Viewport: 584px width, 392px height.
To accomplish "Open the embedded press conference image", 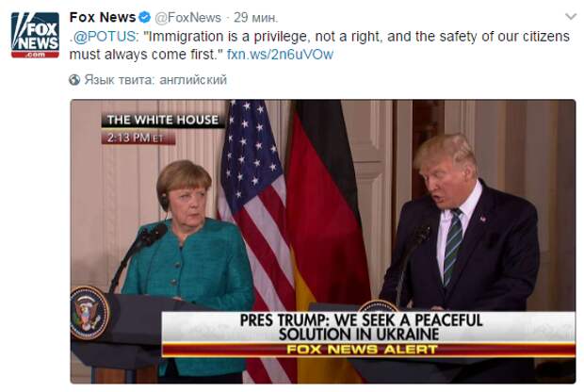I will tap(323, 241).
